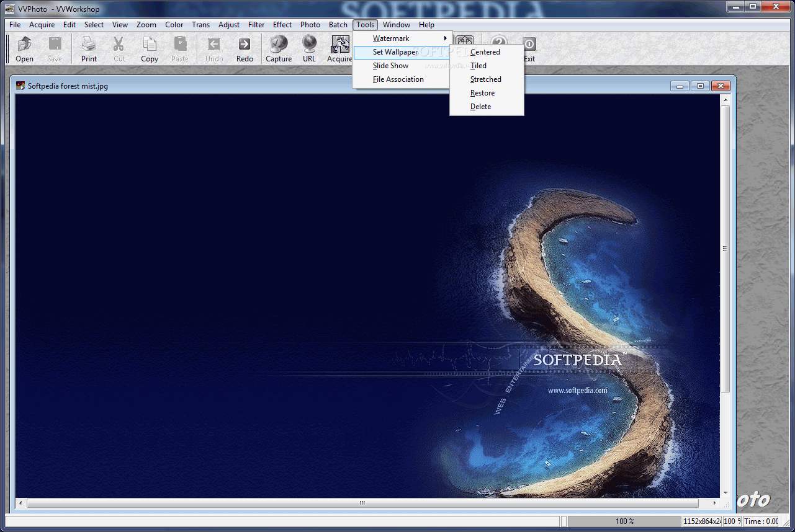Open the Trans menu
The width and height of the screenshot is (795, 532).
coord(201,25)
